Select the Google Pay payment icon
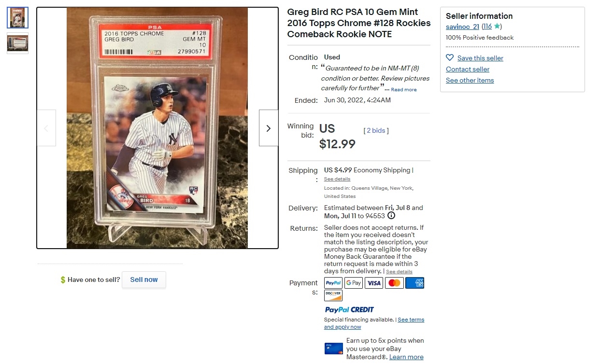Image resolution: width=600 pixels, height=364 pixels. coord(354,283)
